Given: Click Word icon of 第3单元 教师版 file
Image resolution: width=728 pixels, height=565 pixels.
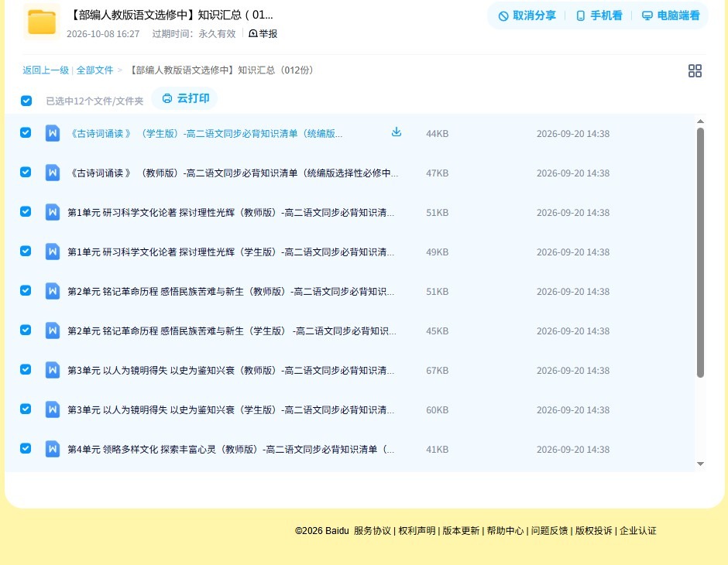Looking at the screenshot, I should coord(53,370).
